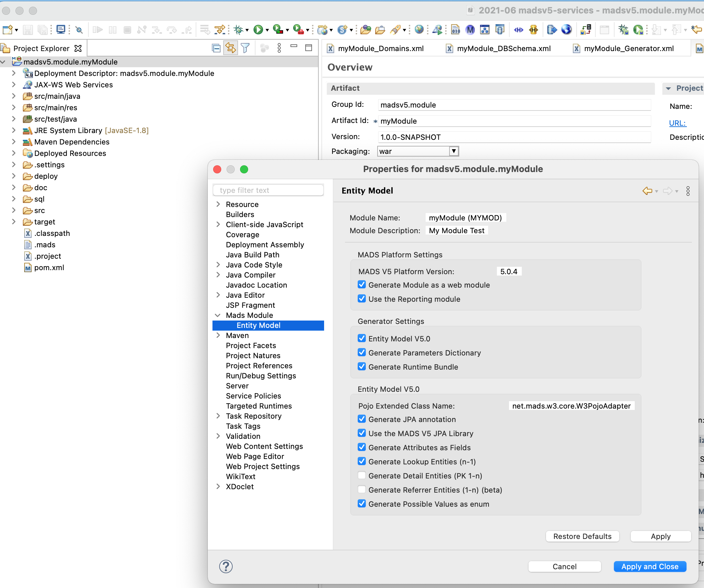The width and height of the screenshot is (704, 588).
Task: Open the Packaging war dropdown
Action: point(454,151)
